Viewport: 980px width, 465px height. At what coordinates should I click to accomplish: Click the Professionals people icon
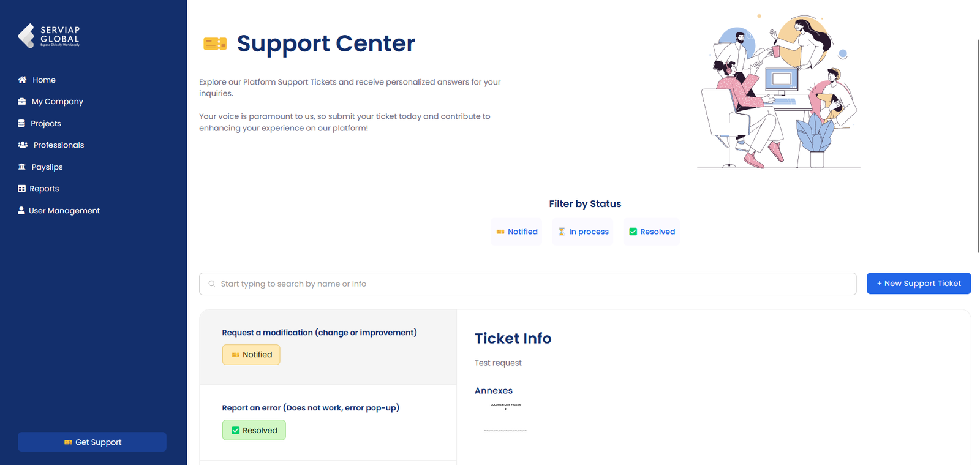(x=23, y=145)
